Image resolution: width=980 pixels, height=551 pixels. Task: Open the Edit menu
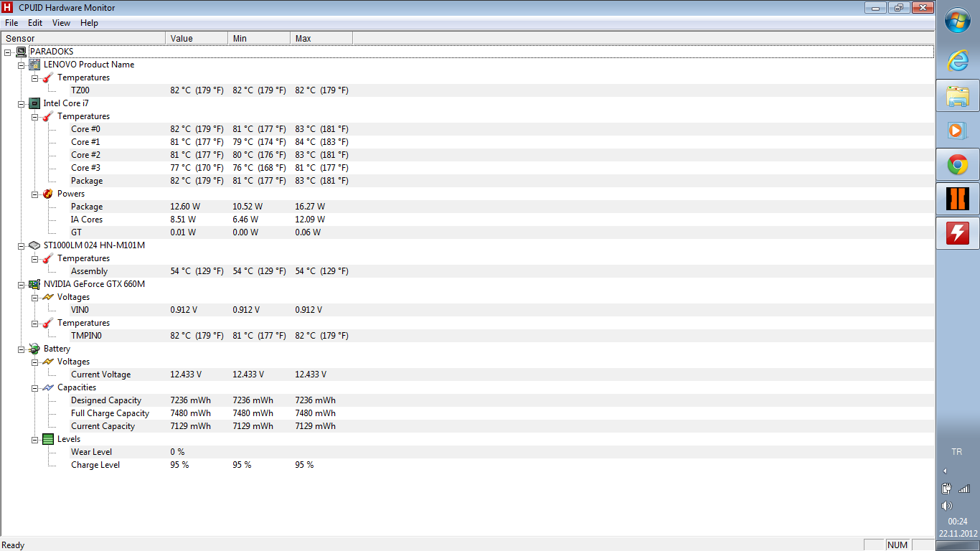pos(35,23)
